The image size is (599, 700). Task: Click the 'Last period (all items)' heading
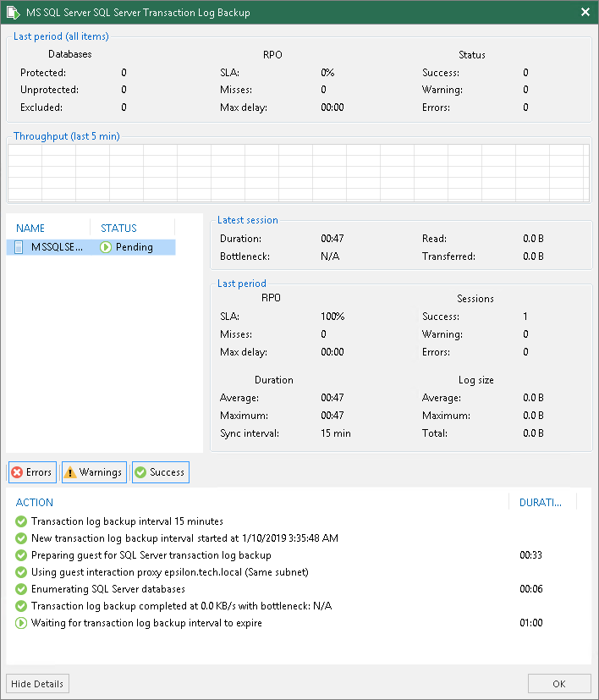click(61, 36)
